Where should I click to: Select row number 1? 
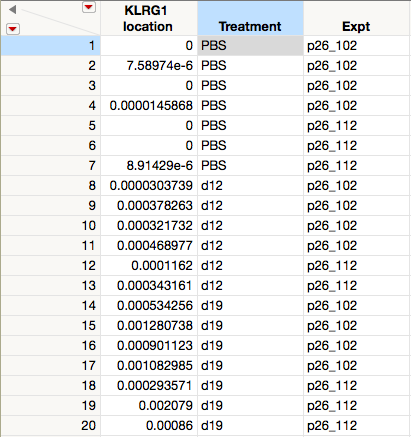50,46
